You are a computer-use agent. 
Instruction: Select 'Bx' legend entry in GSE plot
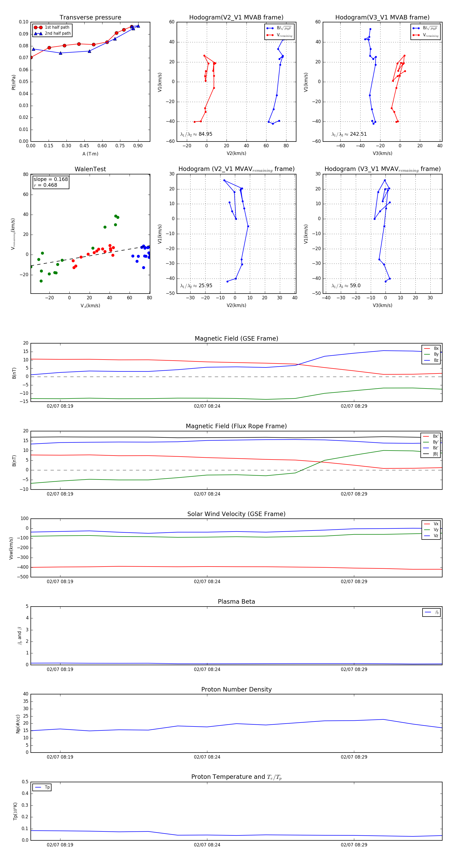(x=431, y=349)
